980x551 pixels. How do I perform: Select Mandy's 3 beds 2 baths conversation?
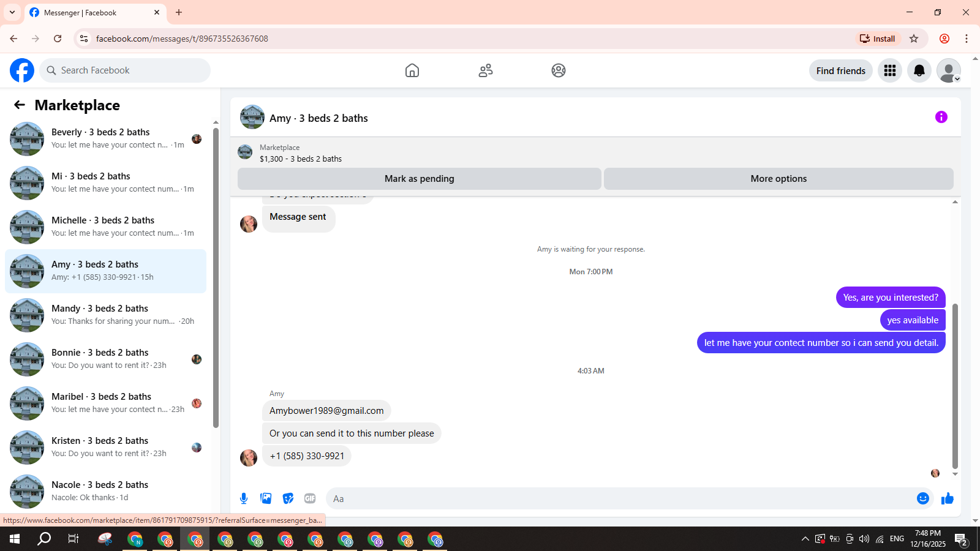pos(105,315)
